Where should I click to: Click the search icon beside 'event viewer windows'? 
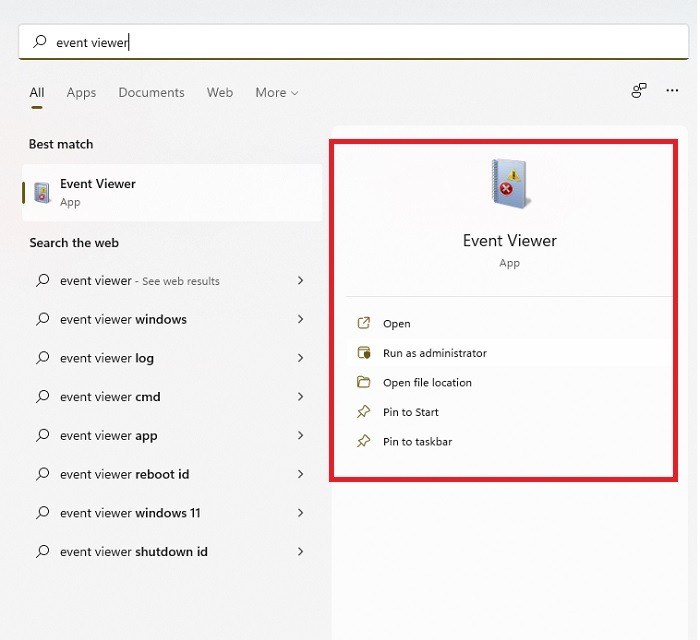[x=42, y=319]
